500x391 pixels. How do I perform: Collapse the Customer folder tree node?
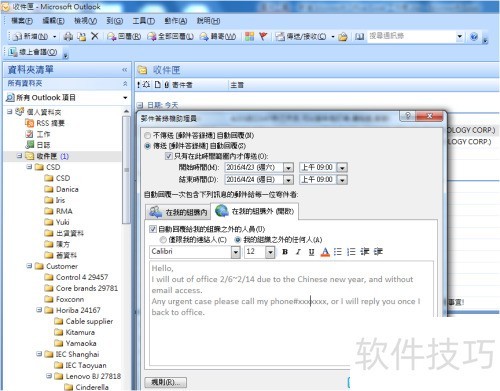tap(29, 266)
